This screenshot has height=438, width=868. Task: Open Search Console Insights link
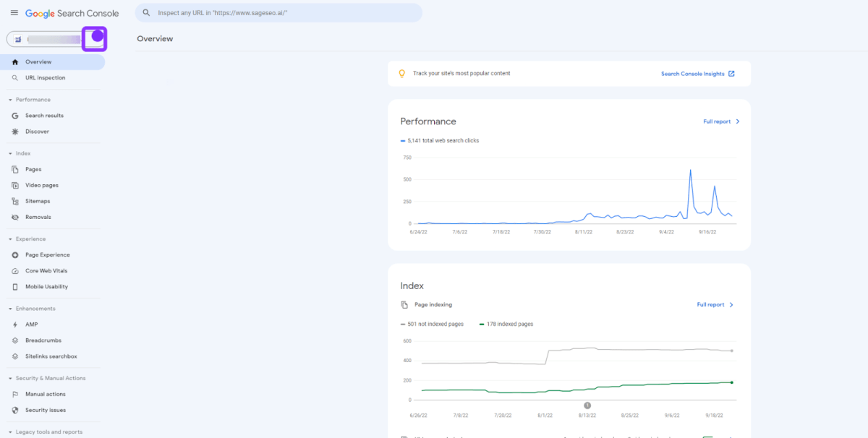tap(697, 74)
